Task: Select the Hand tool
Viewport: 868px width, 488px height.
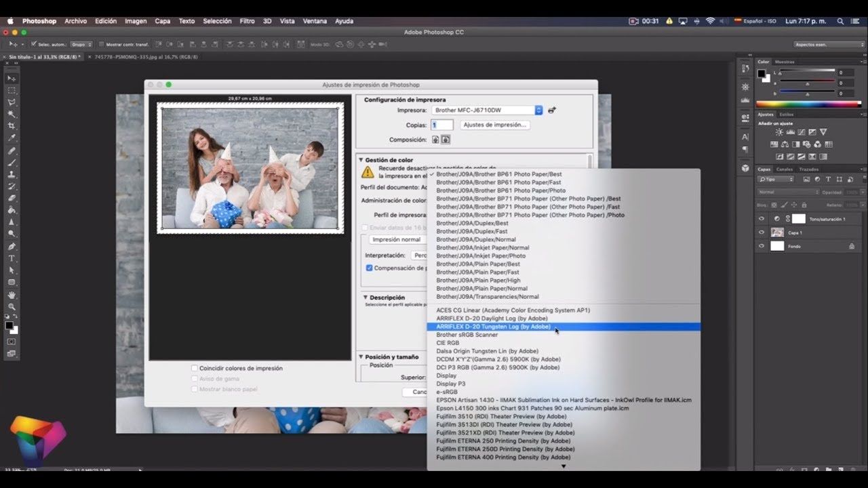Action: coord(12,296)
